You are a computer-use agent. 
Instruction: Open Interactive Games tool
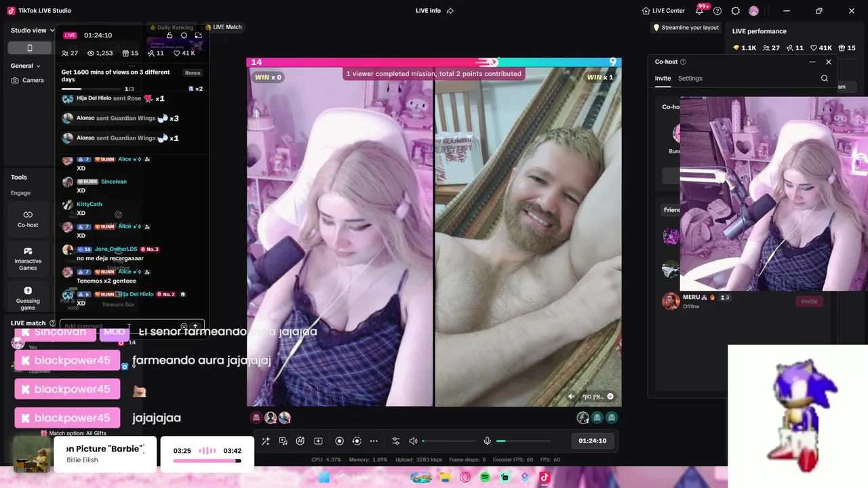(28, 258)
